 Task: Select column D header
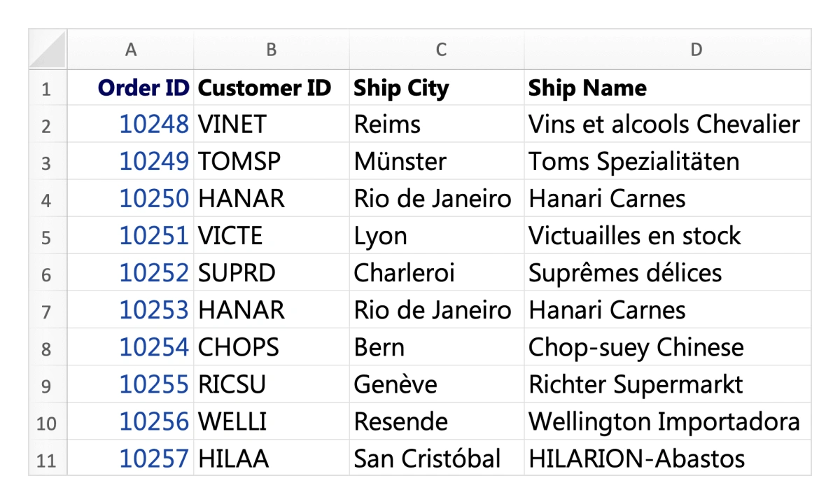(x=696, y=49)
